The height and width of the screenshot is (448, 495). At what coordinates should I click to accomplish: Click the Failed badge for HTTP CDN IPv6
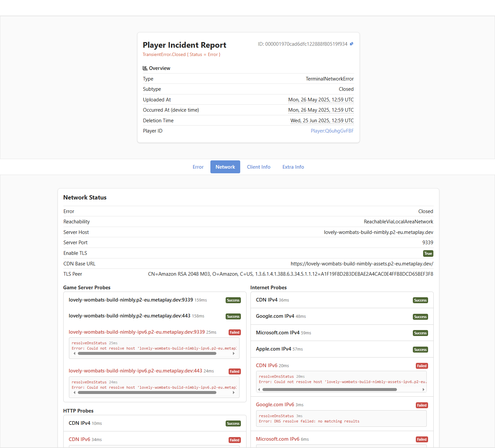[x=235, y=440]
